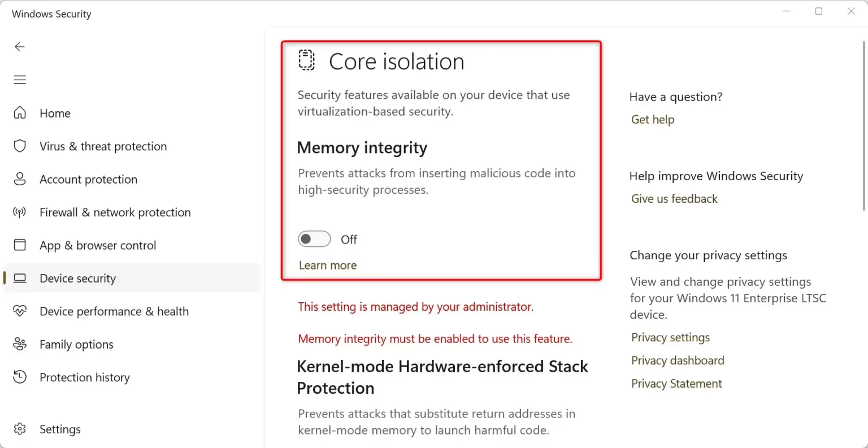Follow the Learn more link

pos(328,266)
